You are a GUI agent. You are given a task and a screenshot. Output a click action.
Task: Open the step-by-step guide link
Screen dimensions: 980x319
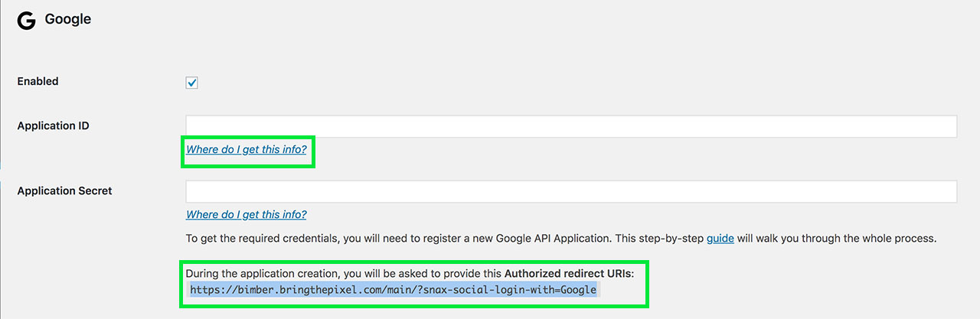[720, 238]
